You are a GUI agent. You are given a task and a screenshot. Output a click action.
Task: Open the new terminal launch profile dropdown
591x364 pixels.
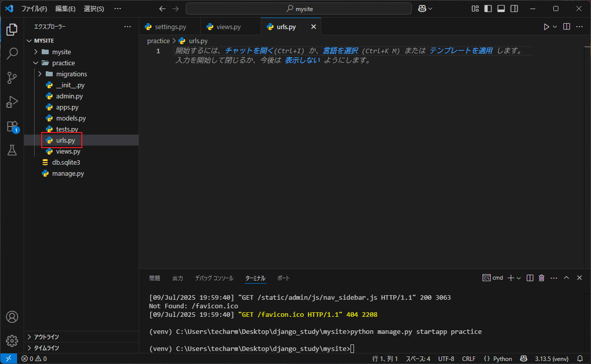pos(519,278)
